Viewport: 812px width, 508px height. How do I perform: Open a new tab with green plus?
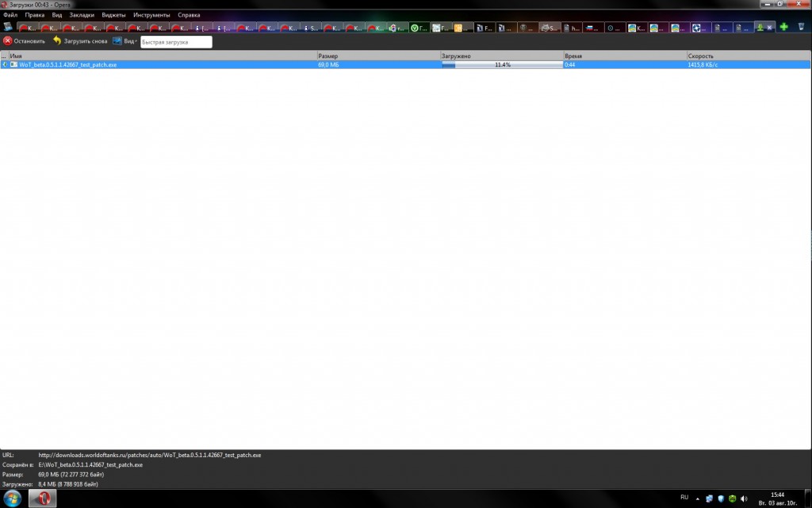point(783,27)
